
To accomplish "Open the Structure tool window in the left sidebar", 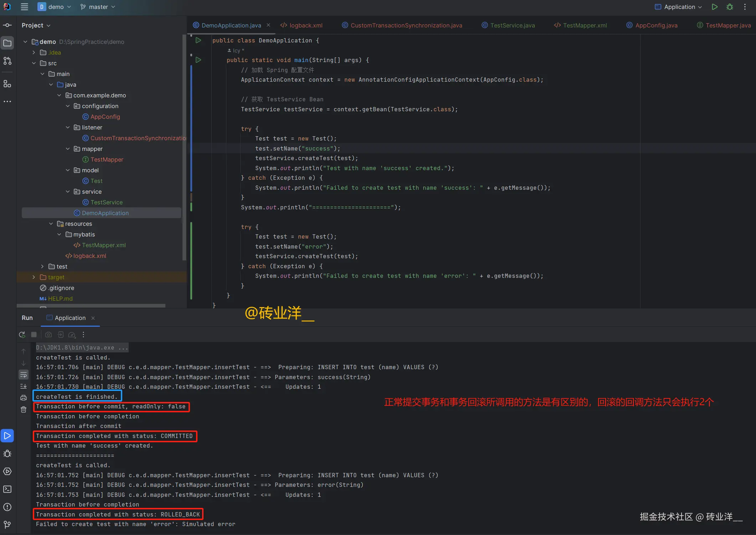I will [7, 84].
